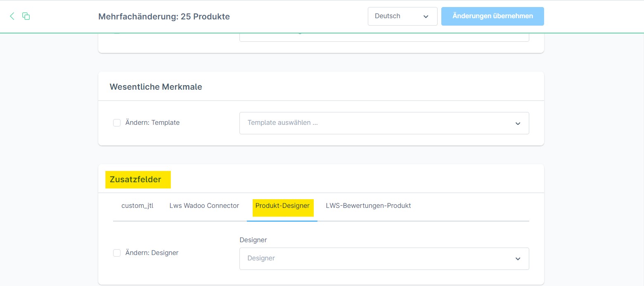
Task: Switch to the Lws Wadoo Connector tab
Action: pos(204,205)
